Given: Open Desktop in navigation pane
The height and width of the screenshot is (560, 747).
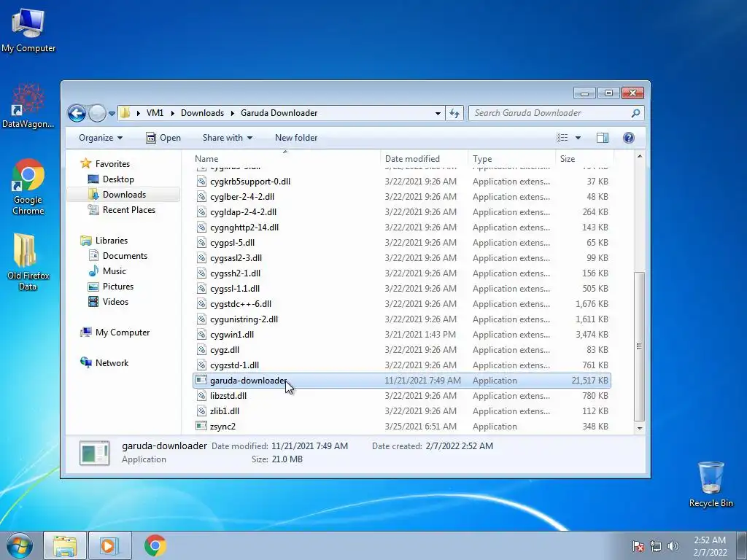Looking at the screenshot, I should pyautogui.click(x=118, y=179).
